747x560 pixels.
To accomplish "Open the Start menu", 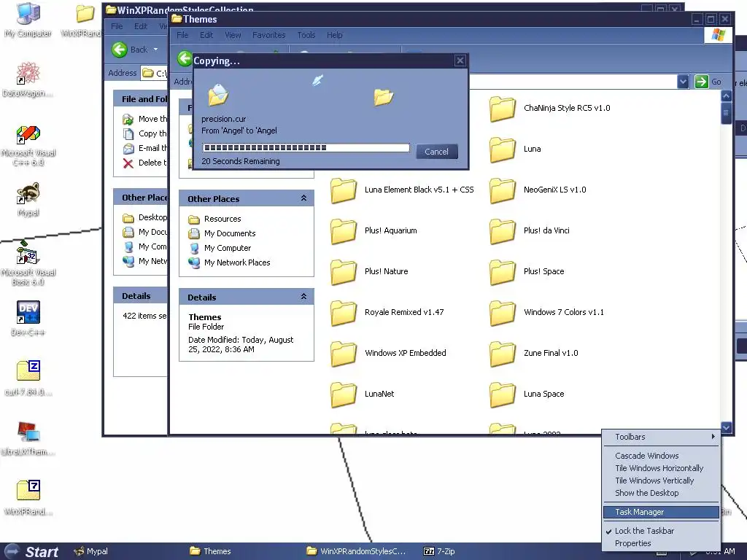I will [31, 551].
